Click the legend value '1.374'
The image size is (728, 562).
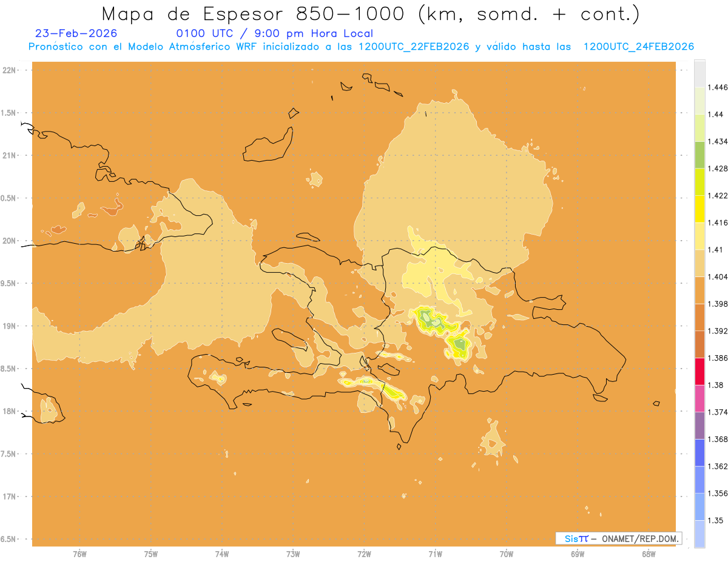718,412
